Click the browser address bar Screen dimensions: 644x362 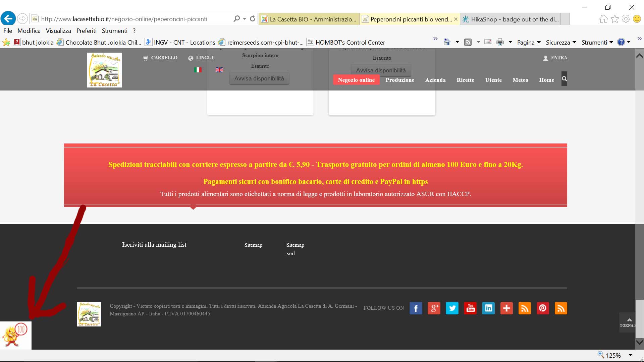coord(134,19)
